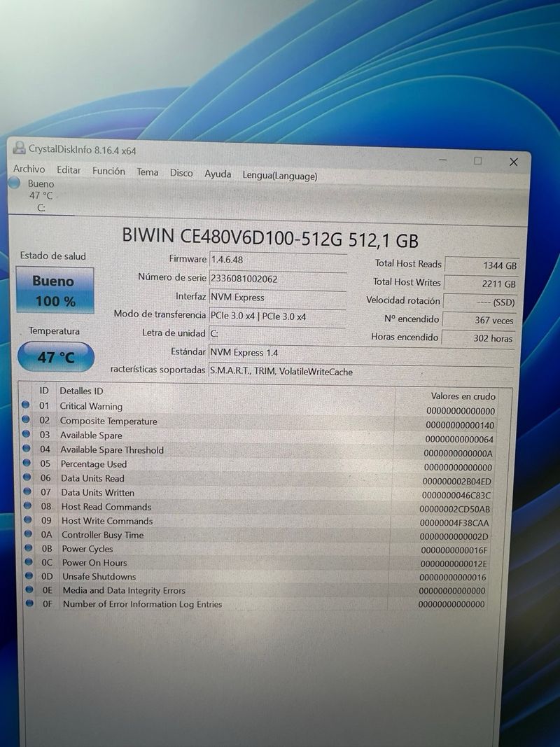
Task: Open the Disco menu
Action: tap(181, 173)
